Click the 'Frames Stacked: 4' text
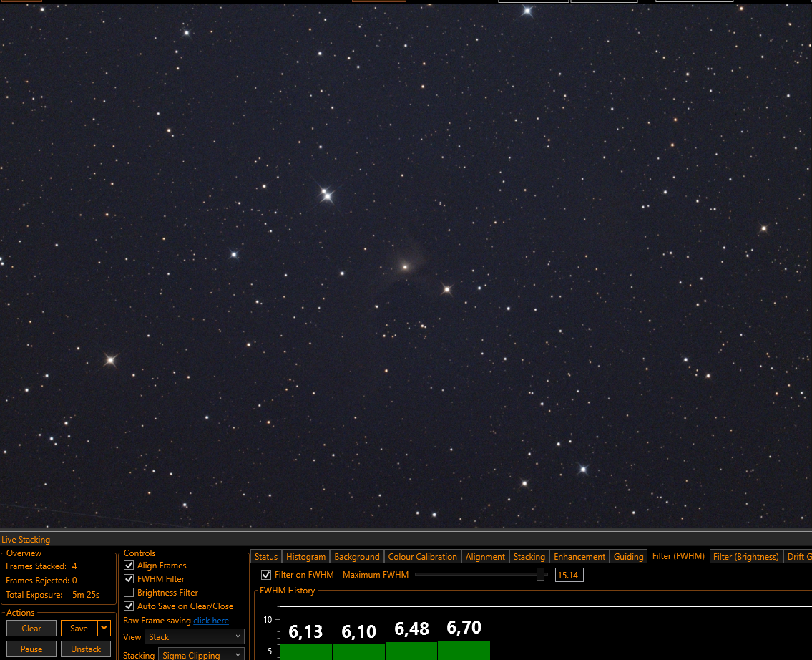The width and height of the screenshot is (812, 660). point(41,566)
